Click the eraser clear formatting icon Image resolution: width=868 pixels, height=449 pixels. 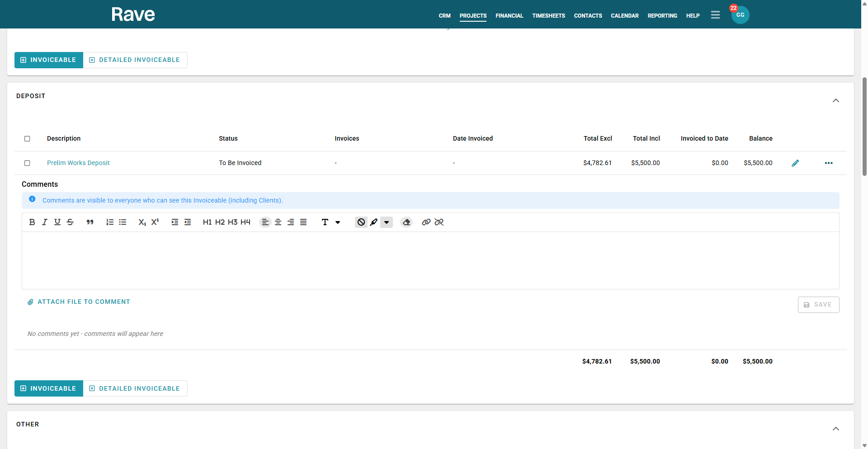click(x=406, y=222)
